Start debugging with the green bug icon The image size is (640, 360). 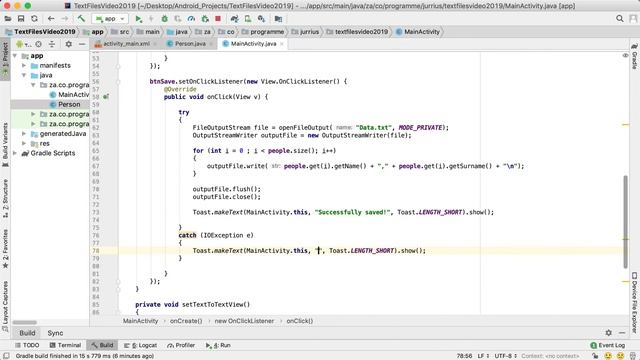[x=164, y=19]
